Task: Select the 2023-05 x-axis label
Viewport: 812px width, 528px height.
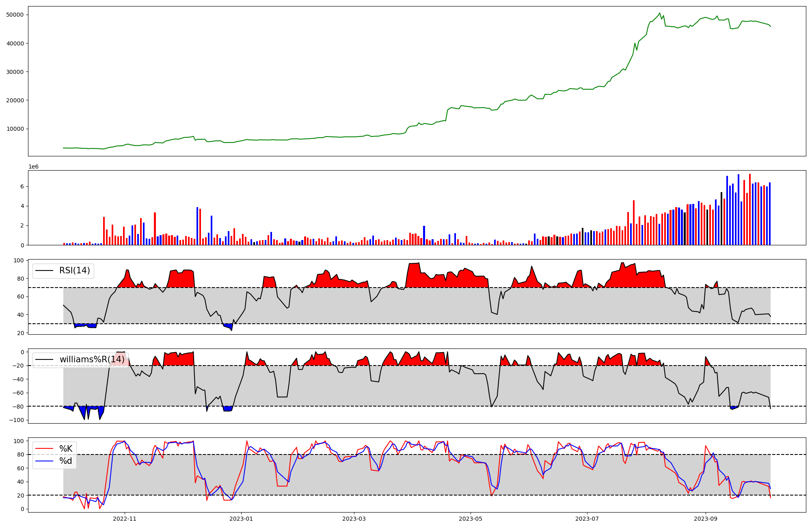Action: [x=471, y=519]
